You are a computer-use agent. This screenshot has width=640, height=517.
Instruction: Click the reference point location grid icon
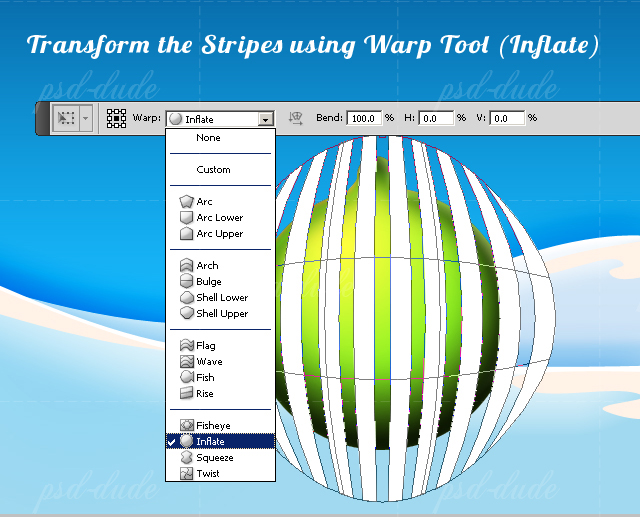[116, 118]
